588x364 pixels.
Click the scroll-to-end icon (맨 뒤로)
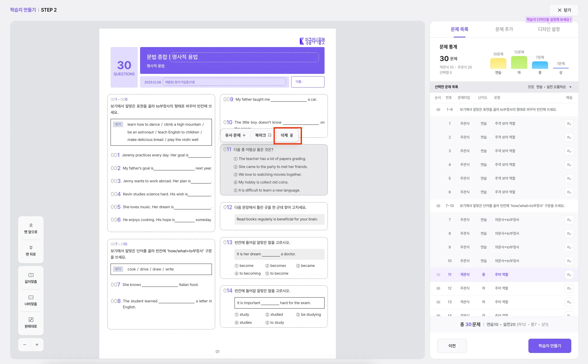click(x=31, y=248)
